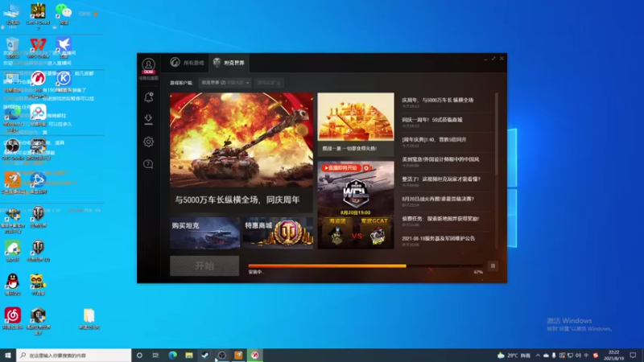The width and height of the screenshot is (644, 362).
Task: Open OBS Studio desktop shortcut
Action: pos(12,149)
